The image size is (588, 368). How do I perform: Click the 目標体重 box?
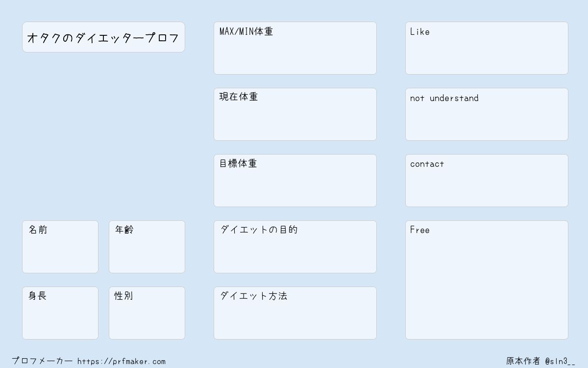click(295, 181)
